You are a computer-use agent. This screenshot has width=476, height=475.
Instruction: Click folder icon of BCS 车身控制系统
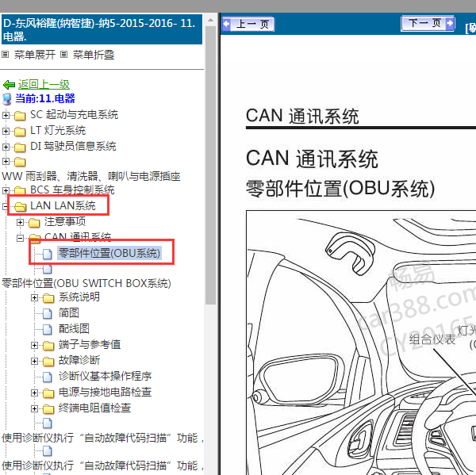click(x=20, y=191)
